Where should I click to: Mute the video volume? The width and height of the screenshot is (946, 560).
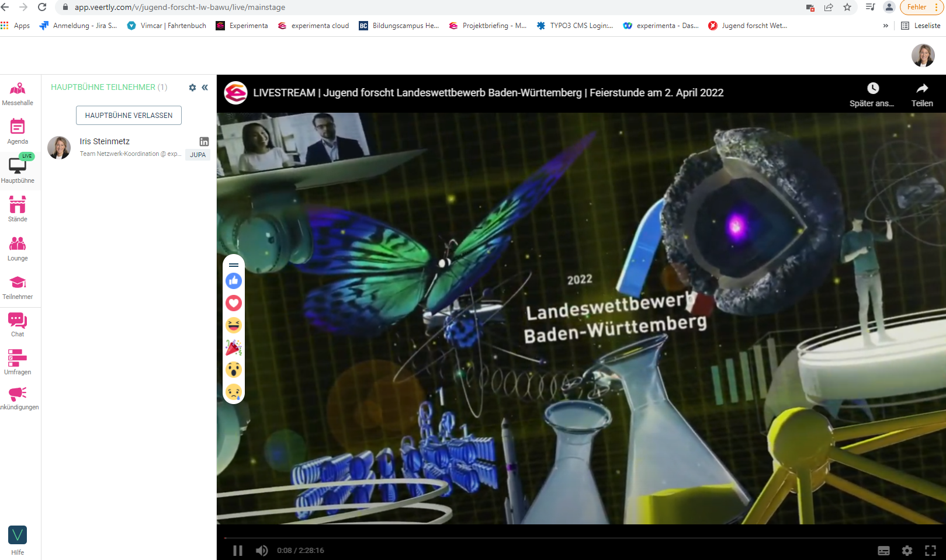click(x=262, y=551)
